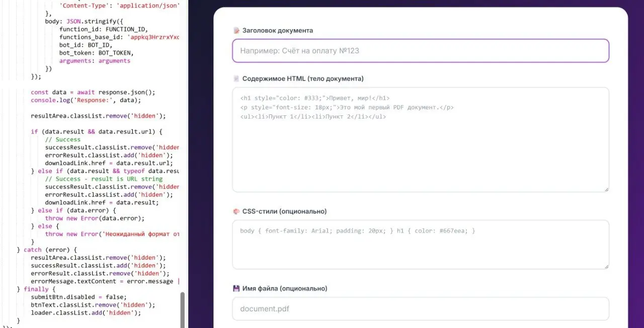Click code line "loader.classList.add('hidden');"
The image size is (644, 328).
[x=86, y=312]
